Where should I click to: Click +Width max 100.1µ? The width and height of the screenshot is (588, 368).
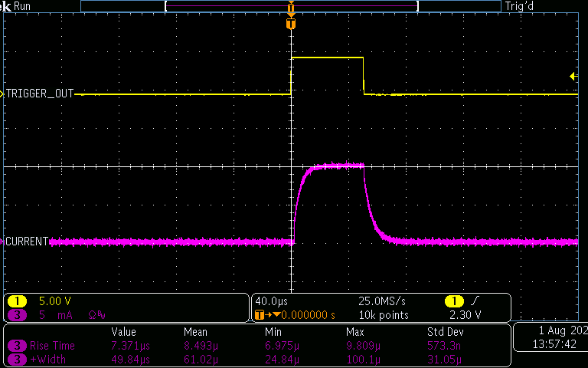pos(363,360)
